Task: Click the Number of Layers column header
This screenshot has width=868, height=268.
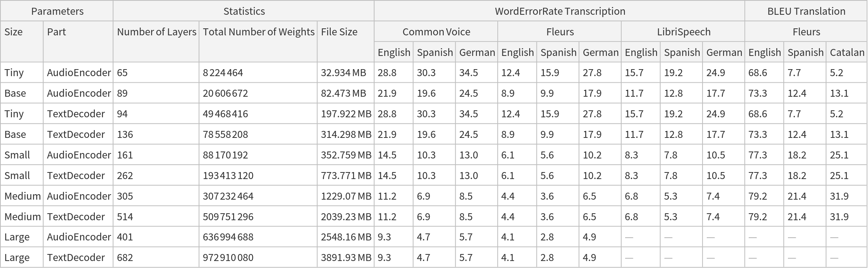Action: [157, 32]
